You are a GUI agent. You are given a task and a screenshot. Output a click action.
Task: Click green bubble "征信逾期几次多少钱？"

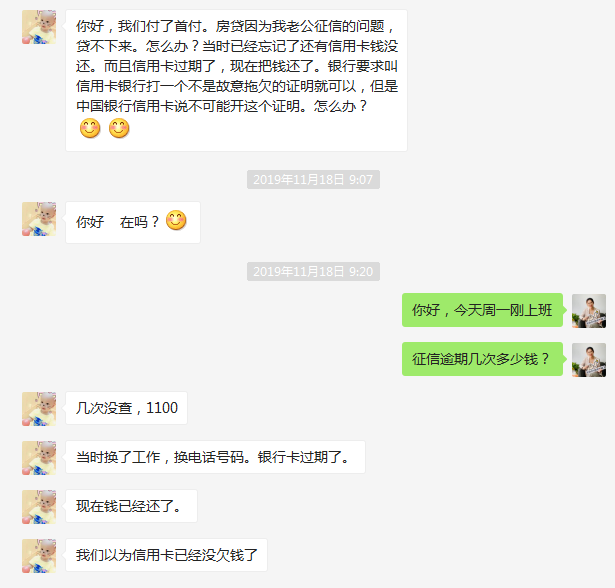click(x=482, y=359)
